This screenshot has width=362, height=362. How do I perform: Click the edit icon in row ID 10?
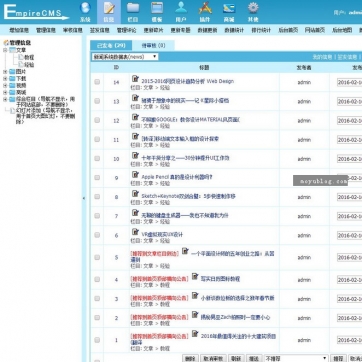pos(135,156)
